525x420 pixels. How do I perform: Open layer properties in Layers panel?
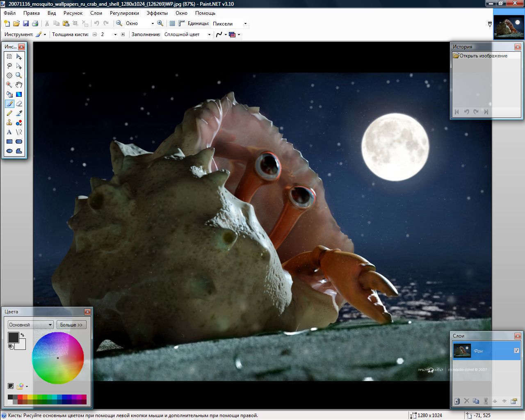[x=514, y=401]
